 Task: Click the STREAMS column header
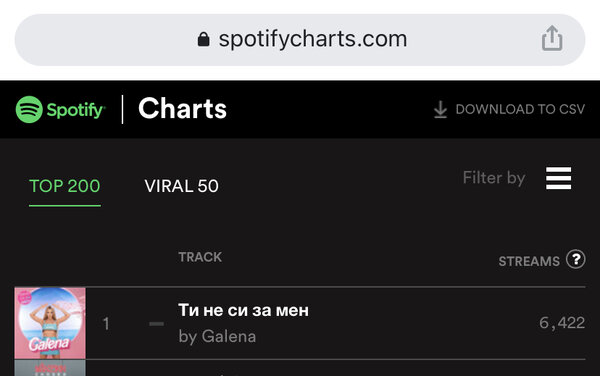pos(529,261)
